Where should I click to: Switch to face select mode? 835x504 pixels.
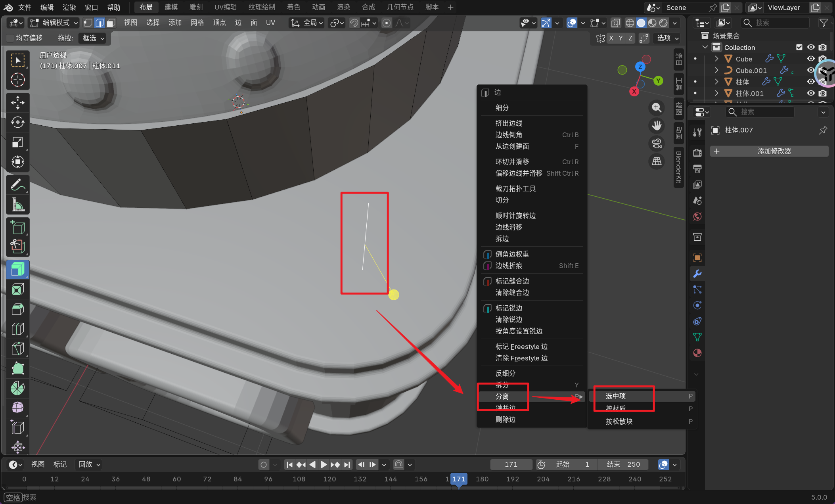111,23
